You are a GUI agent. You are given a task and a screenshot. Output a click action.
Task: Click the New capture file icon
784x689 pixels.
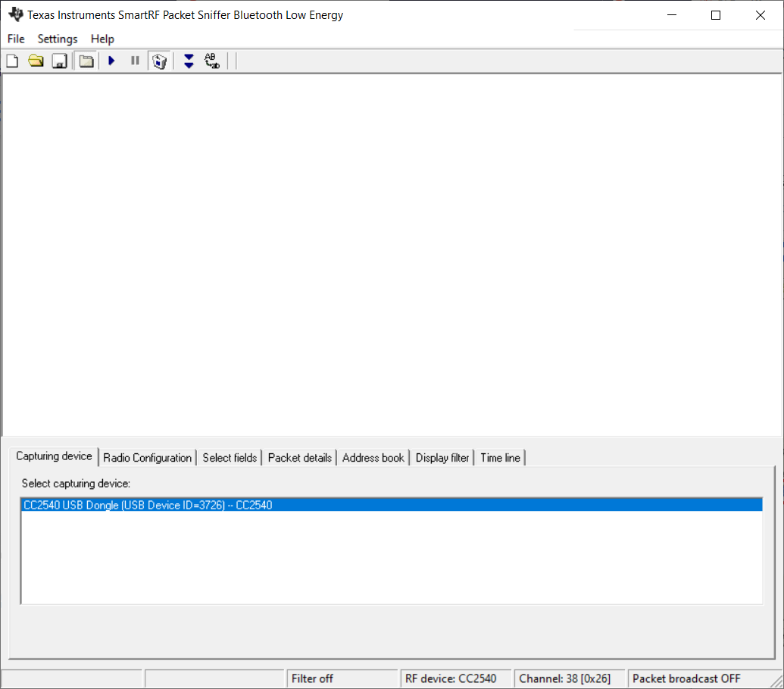click(x=13, y=61)
